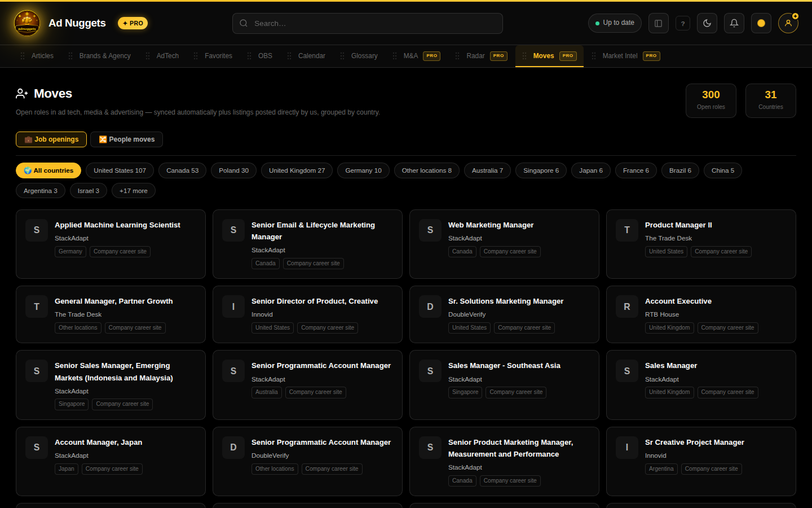The width and height of the screenshot is (812, 508).
Task: Click the S avatar for Applied Machine Learning Scientist
Action: pyautogui.click(x=37, y=230)
